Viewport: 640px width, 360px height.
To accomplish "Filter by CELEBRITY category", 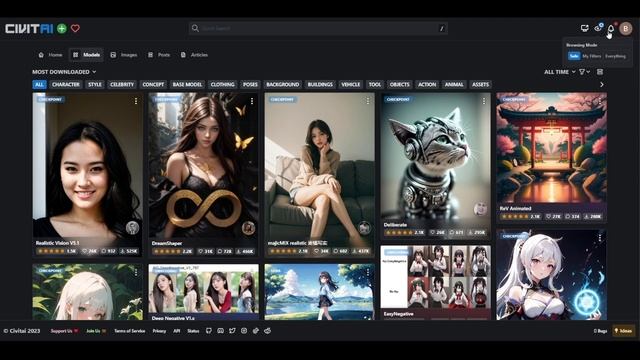I will click(x=122, y=84).
